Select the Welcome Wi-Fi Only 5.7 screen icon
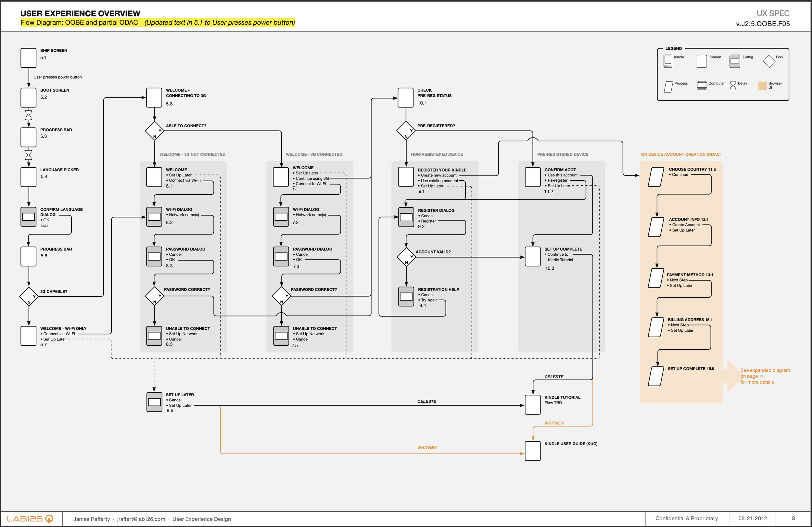This screenshot has width=812, height=527. pyautogui.click(x=28, y=336)
